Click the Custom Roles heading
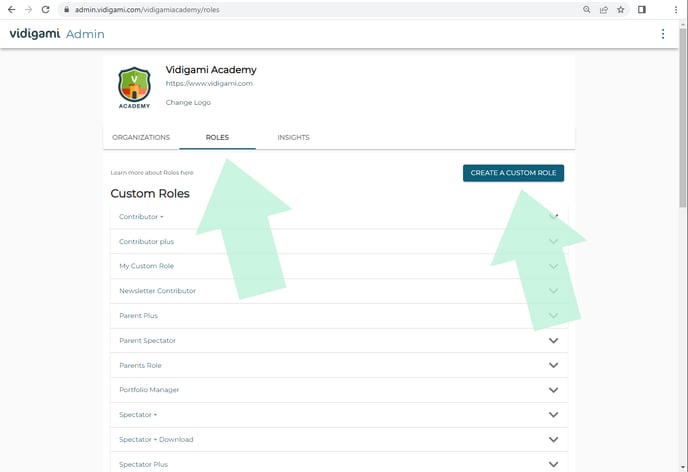 (x=150, y=193)
